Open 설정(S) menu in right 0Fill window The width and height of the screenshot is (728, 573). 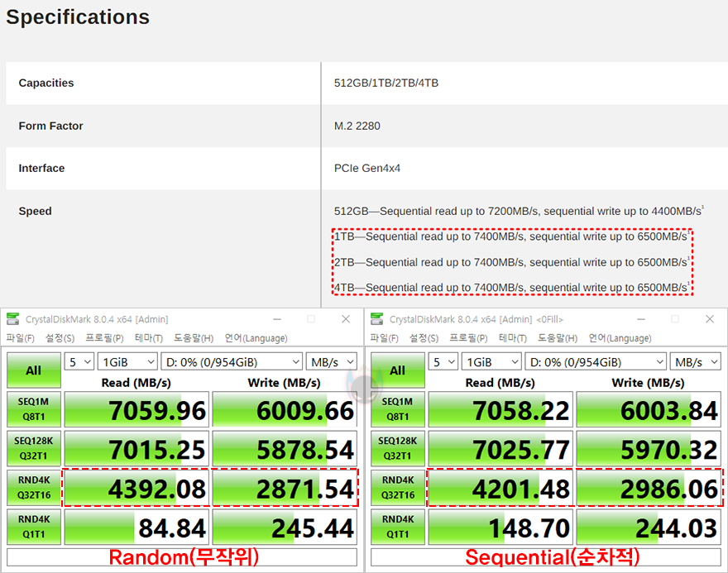424,338
